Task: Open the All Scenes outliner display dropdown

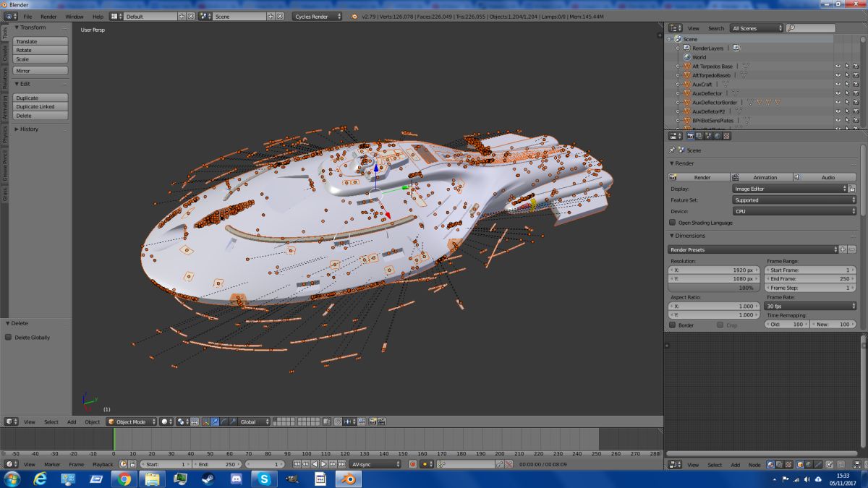Action: click(757, 28)
